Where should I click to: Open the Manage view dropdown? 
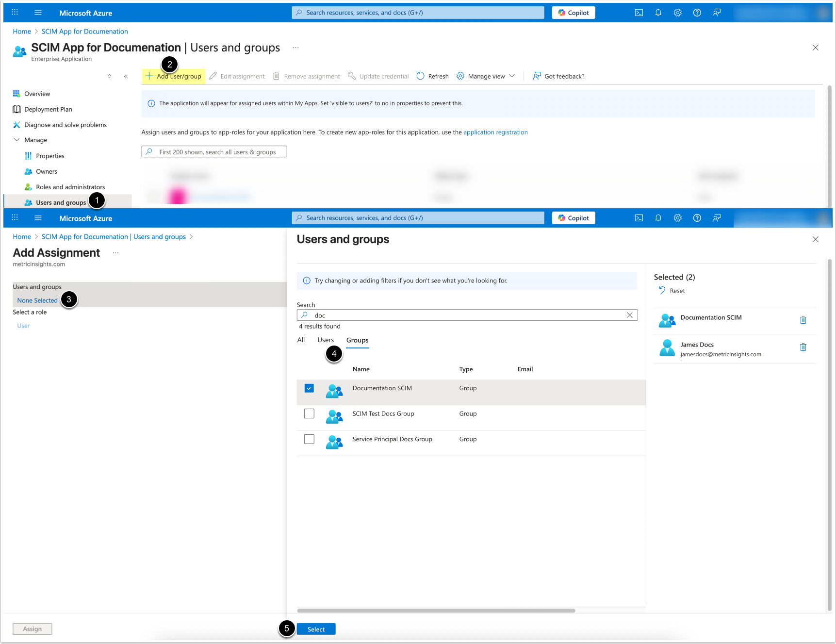[486, 76]
